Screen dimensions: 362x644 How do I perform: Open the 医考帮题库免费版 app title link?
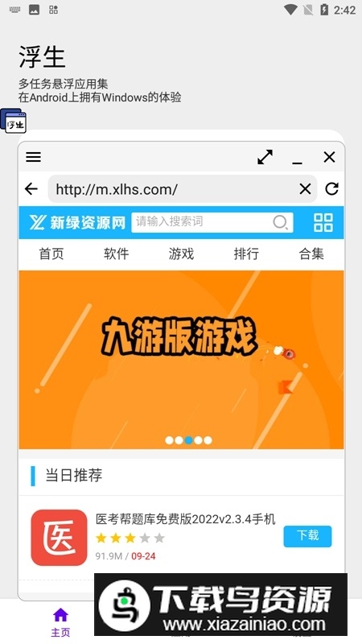(x=186, y=519)
